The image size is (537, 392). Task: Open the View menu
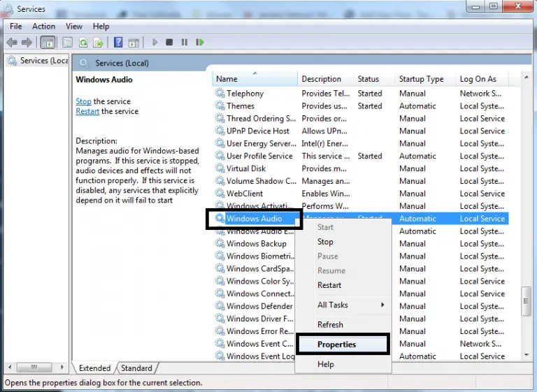coord(74,27)
